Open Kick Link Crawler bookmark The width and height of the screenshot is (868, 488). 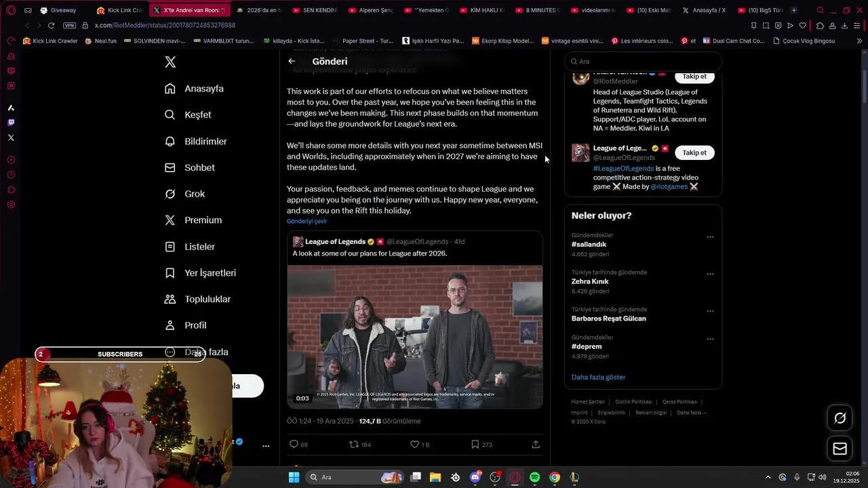(x=50, y=41)
